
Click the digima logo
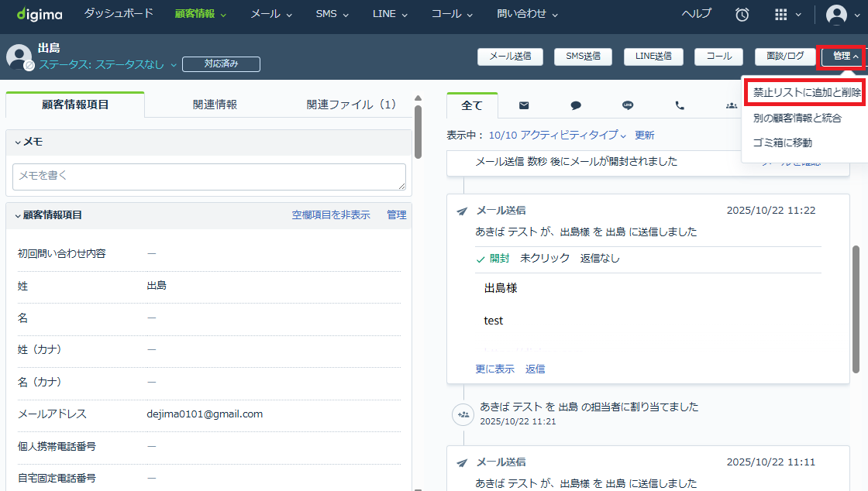[40, 15]
